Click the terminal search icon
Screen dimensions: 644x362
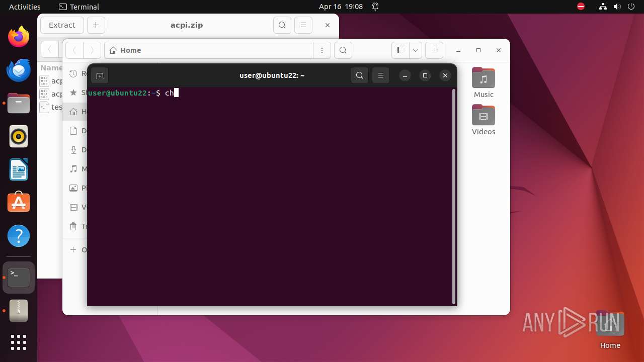[359, 75]
